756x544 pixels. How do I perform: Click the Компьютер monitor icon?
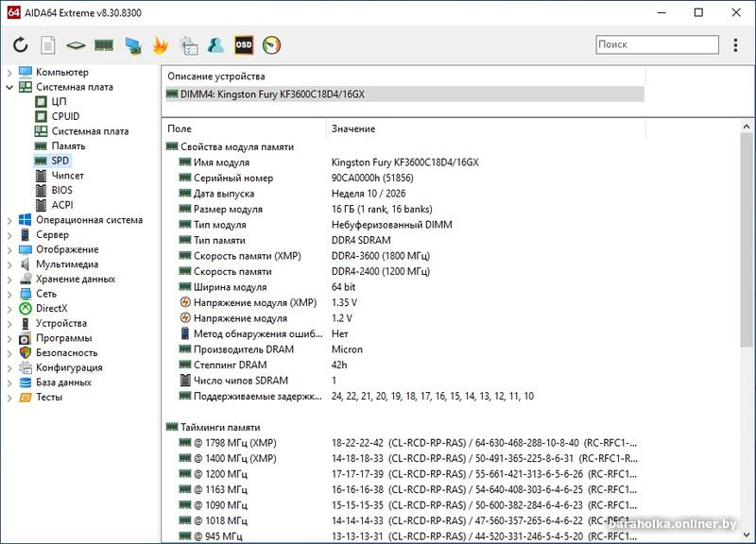coord(26,73)
